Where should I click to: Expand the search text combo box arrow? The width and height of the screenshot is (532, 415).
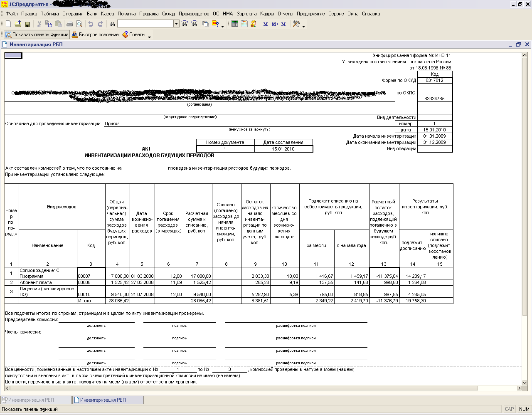coord(176,24)
